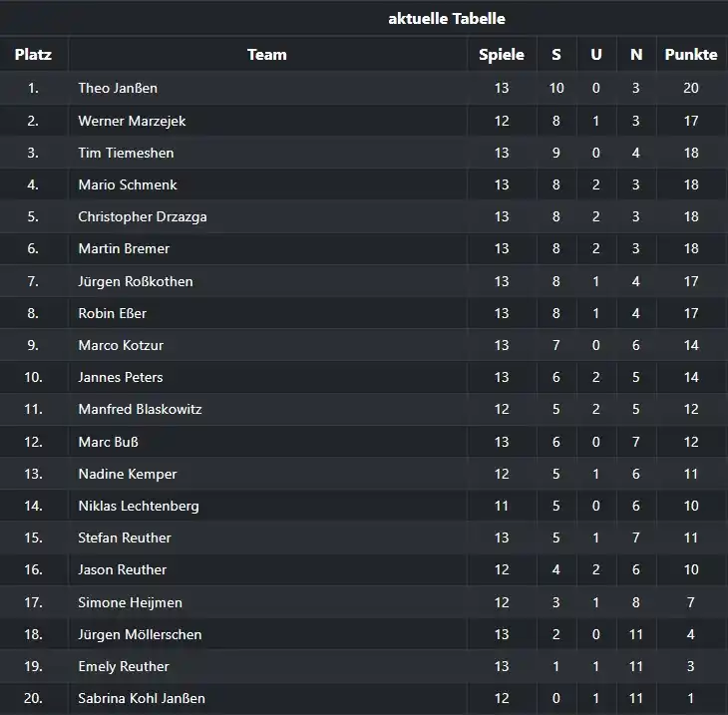Select Marco Kotzur's name

pos(121,345)
